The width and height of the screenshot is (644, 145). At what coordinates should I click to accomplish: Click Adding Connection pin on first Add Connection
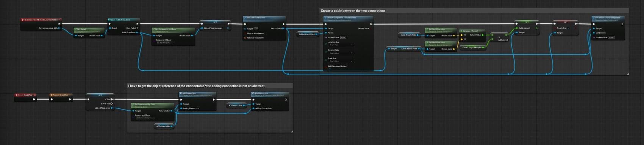click(181, 108)
